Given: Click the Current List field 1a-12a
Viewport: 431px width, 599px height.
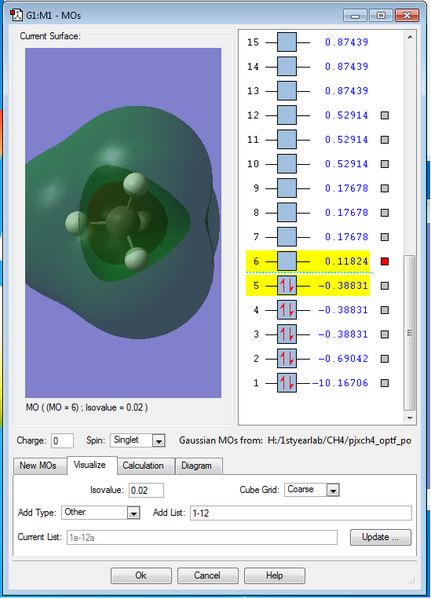Looking at the screenshot, I should pyautogui.click(x=202, y=537).
